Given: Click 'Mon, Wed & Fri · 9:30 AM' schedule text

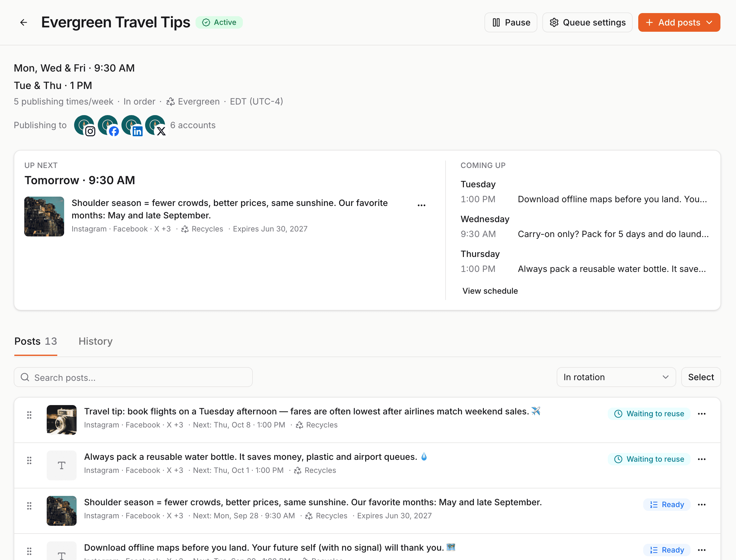Looking at the screenshot, I should tap(74, 68).
